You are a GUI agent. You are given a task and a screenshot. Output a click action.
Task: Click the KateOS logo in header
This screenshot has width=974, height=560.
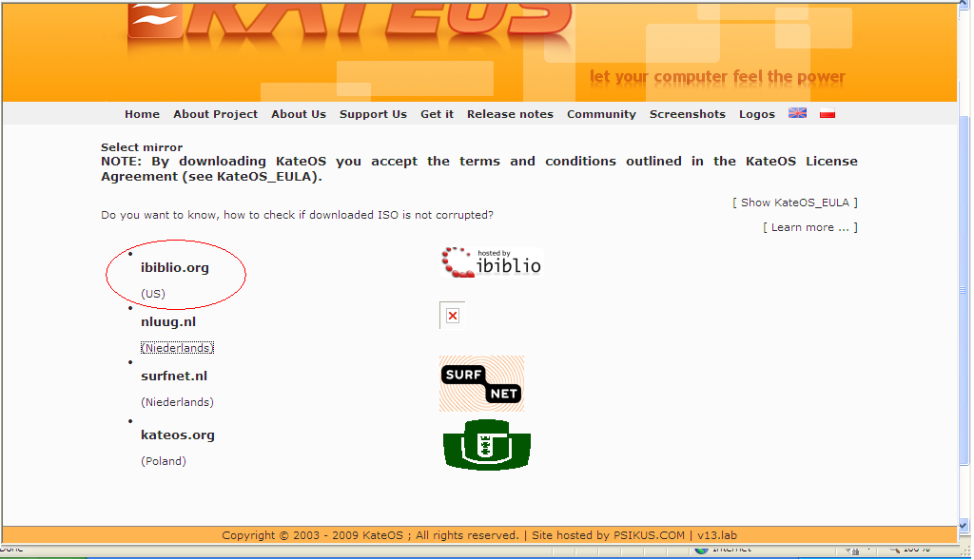click(348, 21)
